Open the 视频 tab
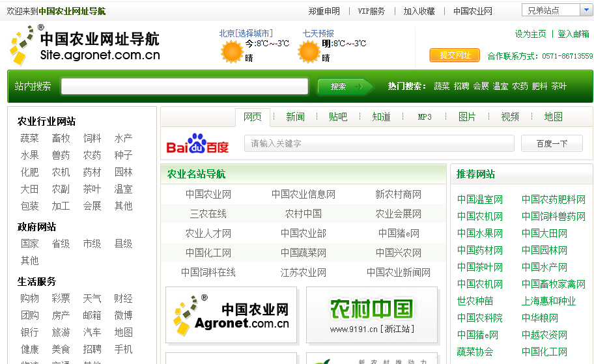Screen dimensions: 594x364 tap(510, 117)
